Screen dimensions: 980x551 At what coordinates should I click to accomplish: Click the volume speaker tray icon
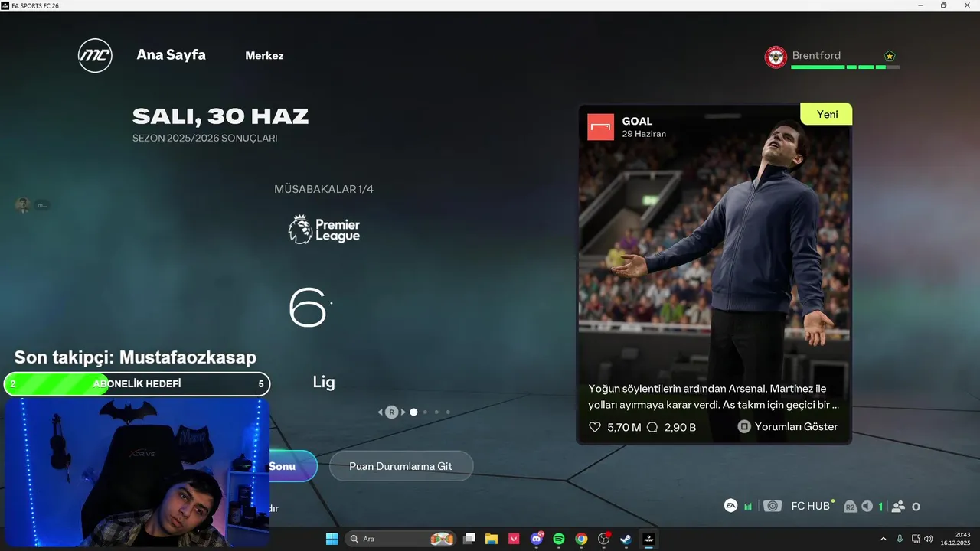point(928,539)
